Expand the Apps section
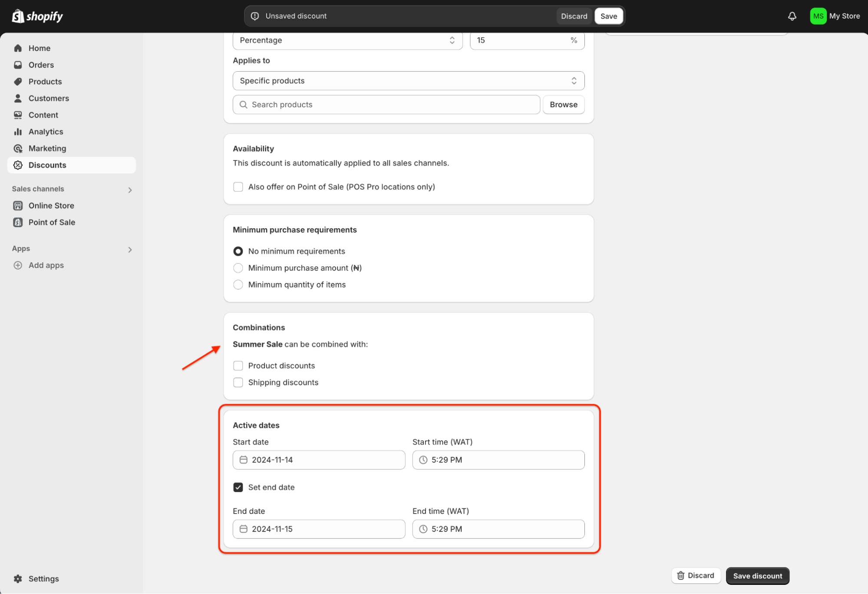This screenshot has width=868, height=594. pyautogui.click(x=129, y=249)
